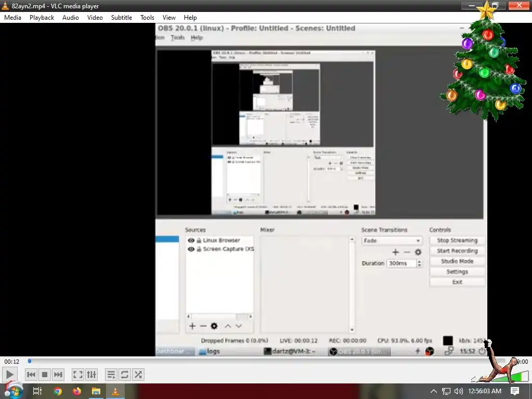The width and height of the screenshot is (532, 399).
Task: Skip to the next media in VLC
Action: [x=58, y=375]
